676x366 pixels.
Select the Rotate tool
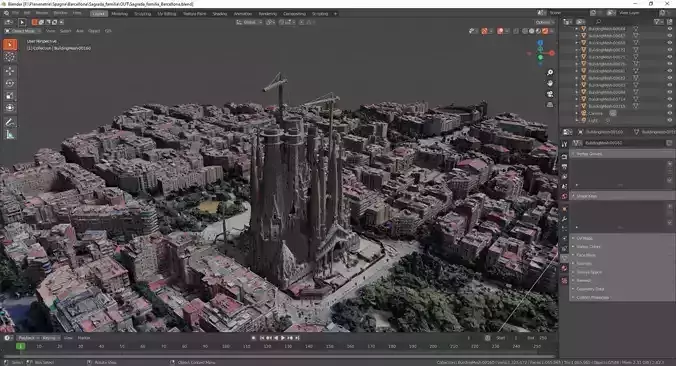pyautogui.click(x=10, y=84)
